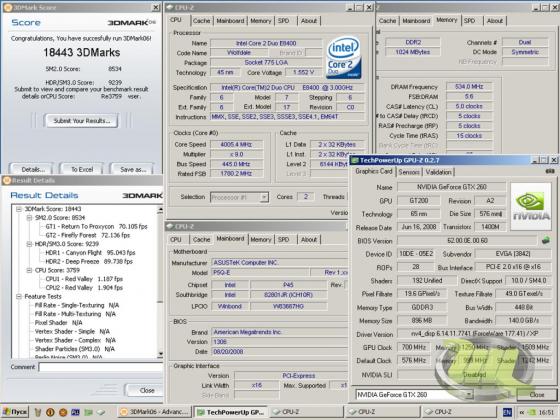Screen dimensions: 560x420
Task: Click the Submit Your Results button
Action: [x=81, y=121]
